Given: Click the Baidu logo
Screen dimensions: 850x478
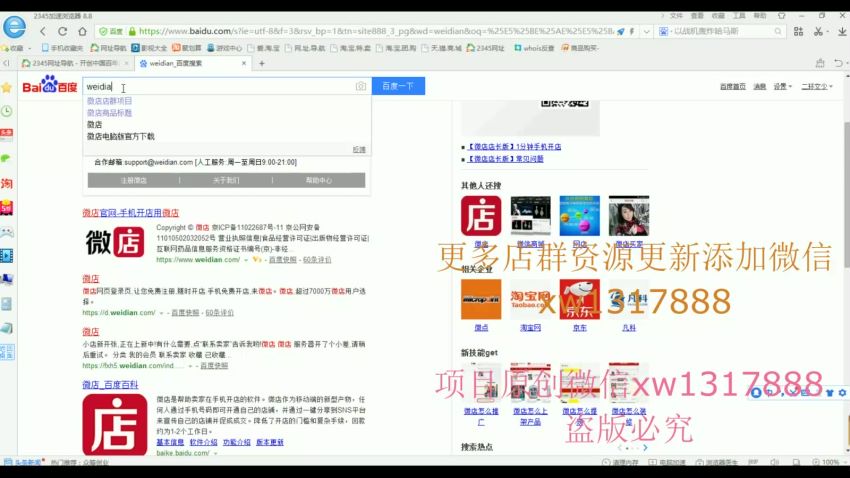Looking at the screenshot, I should [49, 85].
